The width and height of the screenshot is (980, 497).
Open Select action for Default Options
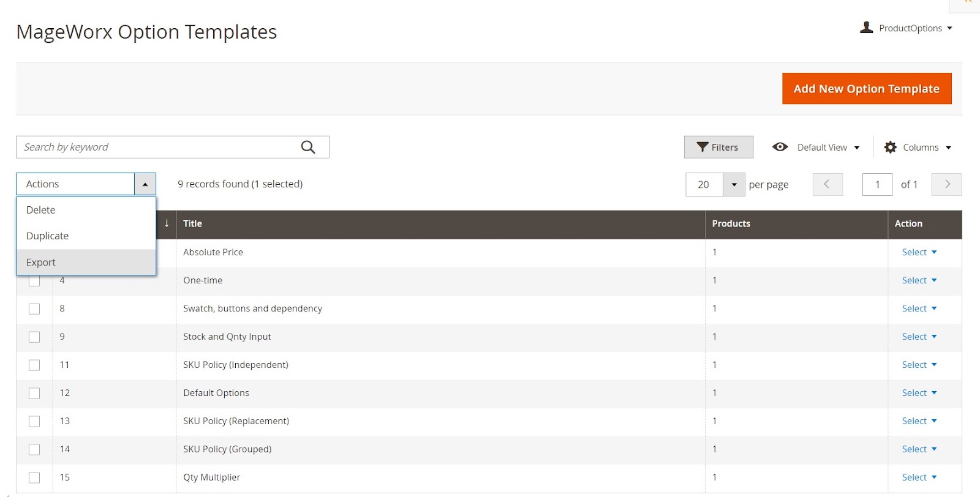(919, 393)
